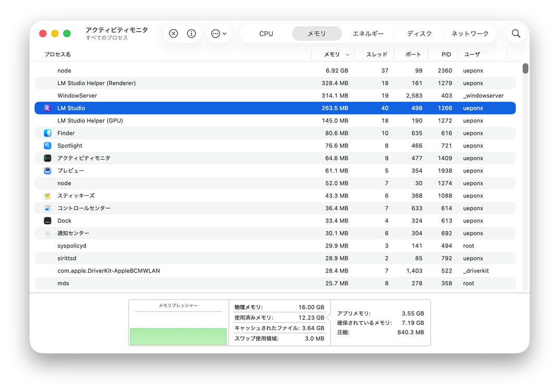
Task: Click the キャッシュされたファイル 3.64 GB entry
Action: (x=279, y=328)
